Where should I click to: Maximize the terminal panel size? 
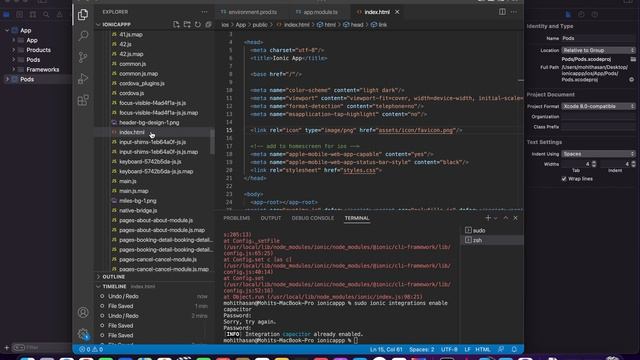(x=506, y=218)
